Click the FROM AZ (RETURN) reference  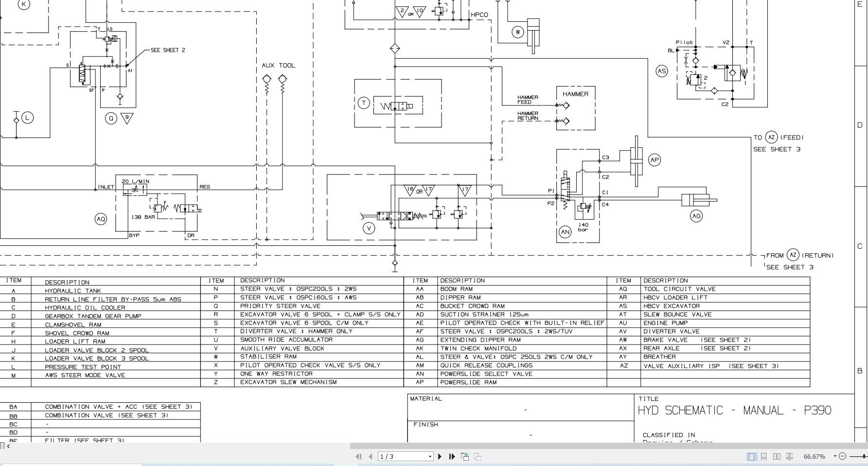point(800,255)
